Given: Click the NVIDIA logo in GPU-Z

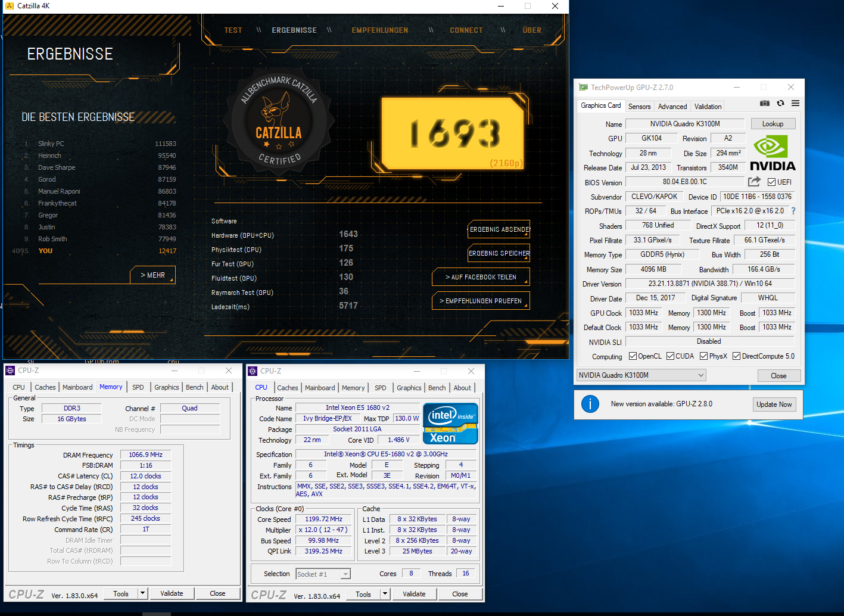Looking at the screenshot, I should (773, 153).
